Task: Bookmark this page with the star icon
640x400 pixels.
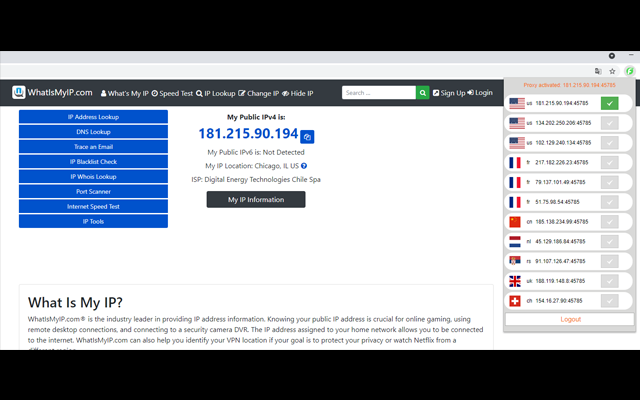Action: [612, 71]
